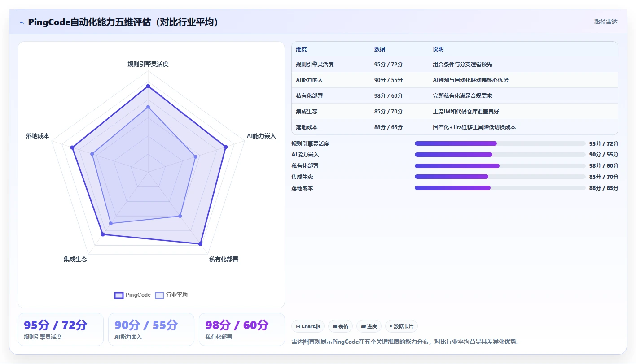
Task: Click 行业平均 radar point on 集成生态 axis
Action: point(111,223)
